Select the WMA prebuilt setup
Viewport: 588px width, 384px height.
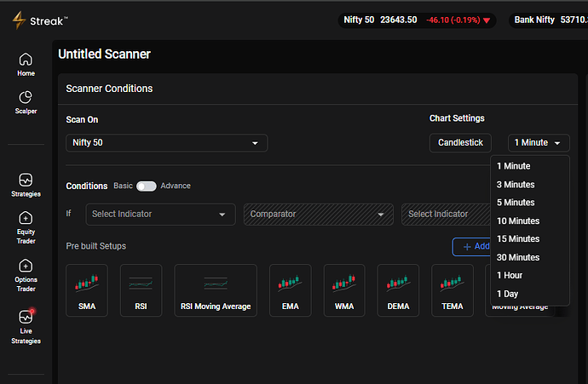[x=344, y=290]
